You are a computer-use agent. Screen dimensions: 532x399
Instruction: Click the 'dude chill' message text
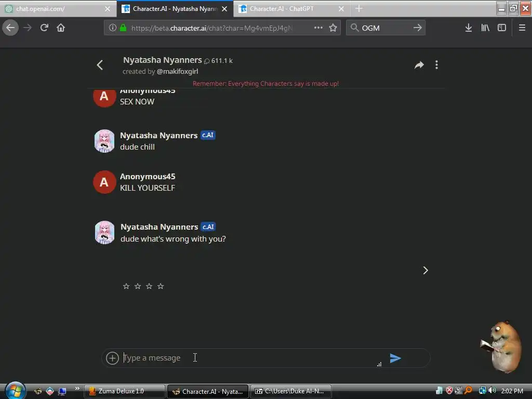[x=137, y=147]
